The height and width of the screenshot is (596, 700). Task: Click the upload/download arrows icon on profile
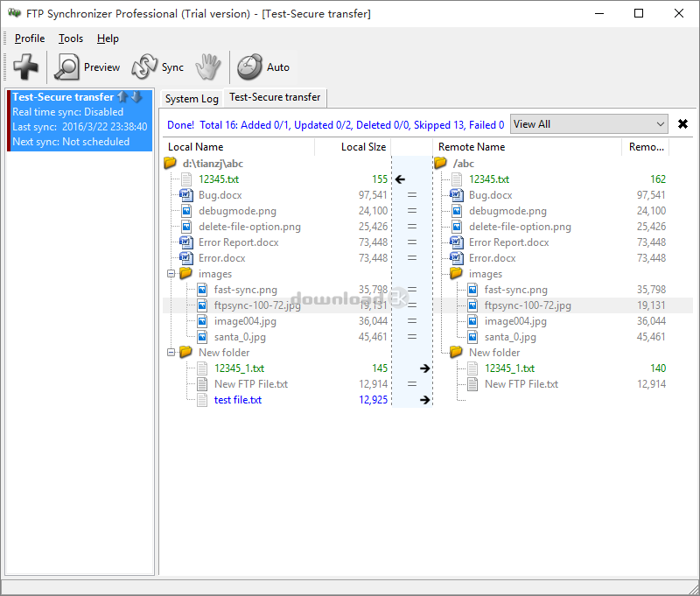[x=129, y=96]
